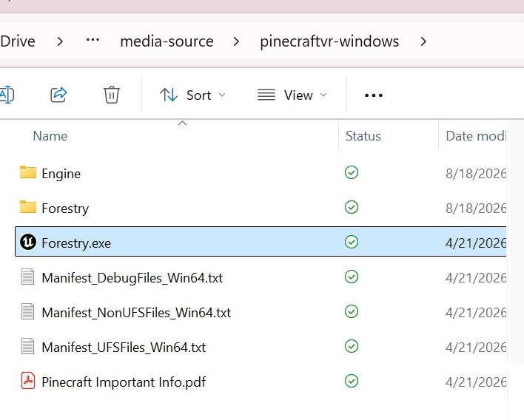The width and height of the screenshot is (524, 420).
Task: Click sync status icon for Manifest_UFSFiles_Win64.txt
Action: click(352, 346)
